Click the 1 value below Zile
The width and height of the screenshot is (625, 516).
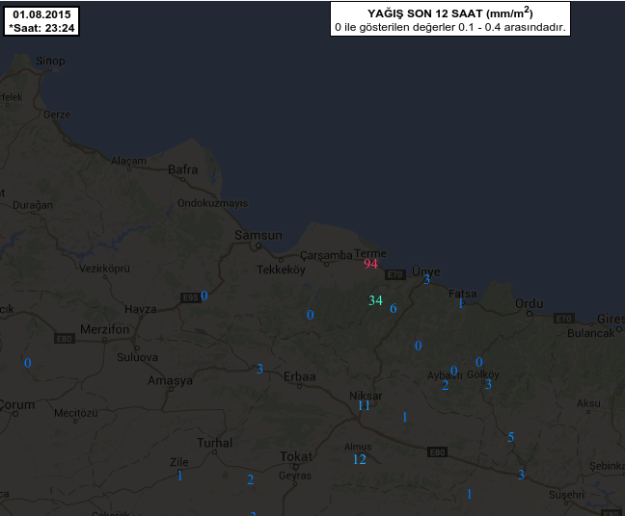[x=180, y=475]
